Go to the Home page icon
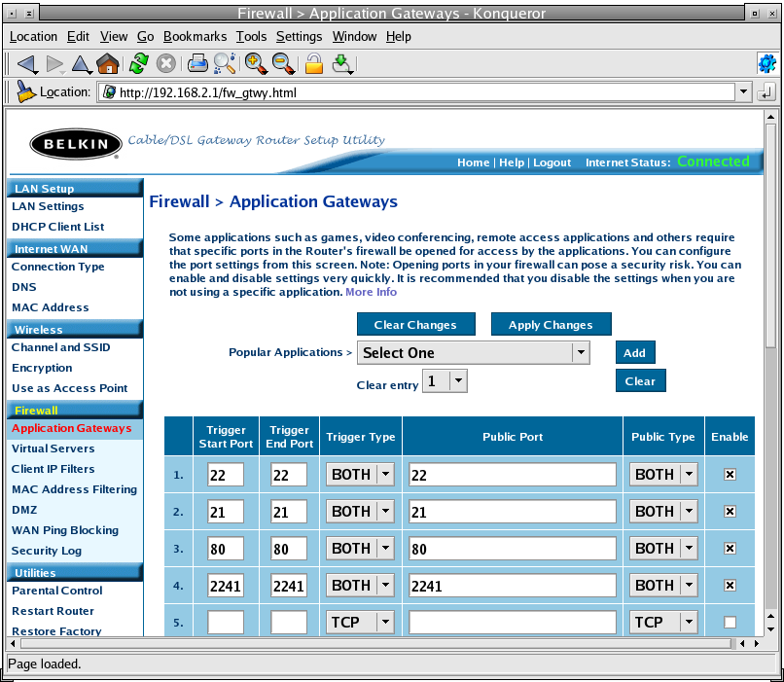Image resolution: width=784 pixels, height=682 pixels. click(x=108, y=64)
